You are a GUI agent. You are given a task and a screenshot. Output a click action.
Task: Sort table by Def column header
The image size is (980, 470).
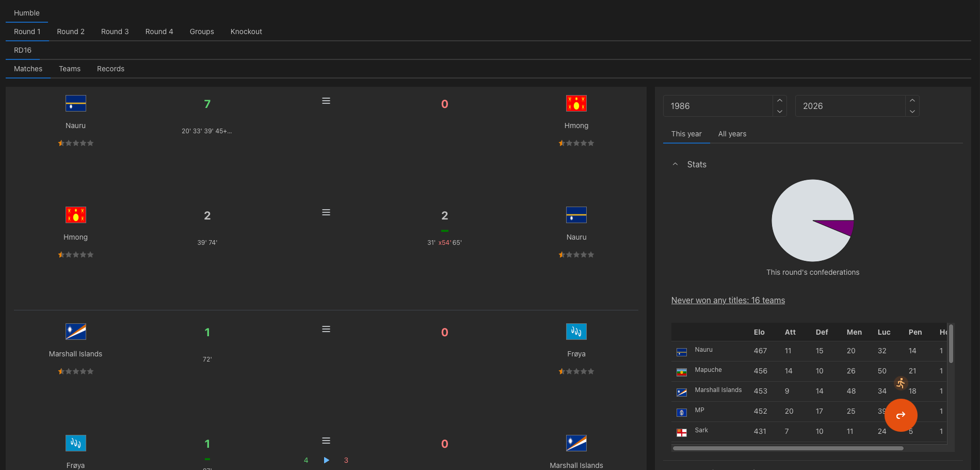(822, 332)
